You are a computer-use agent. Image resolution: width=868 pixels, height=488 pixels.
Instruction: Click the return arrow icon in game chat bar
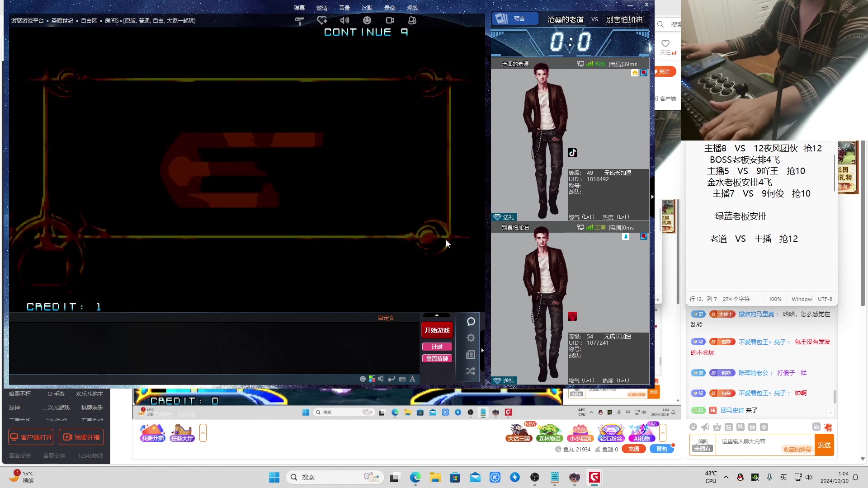pos(392,379)
